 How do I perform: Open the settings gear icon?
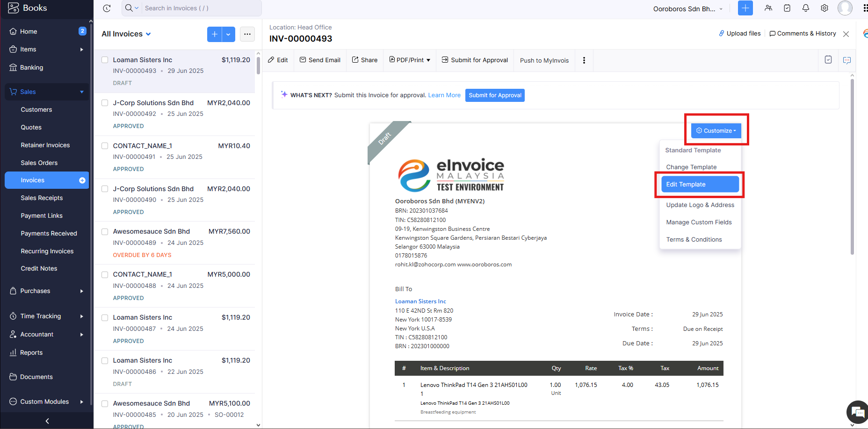click(825, 8)
